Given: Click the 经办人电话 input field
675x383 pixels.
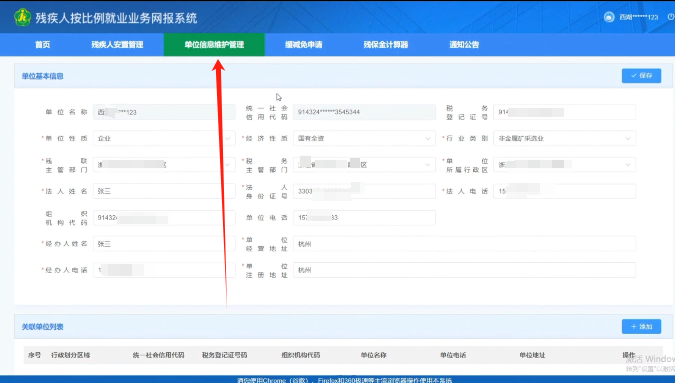Looking at the screenshot, I should [164, 270].
